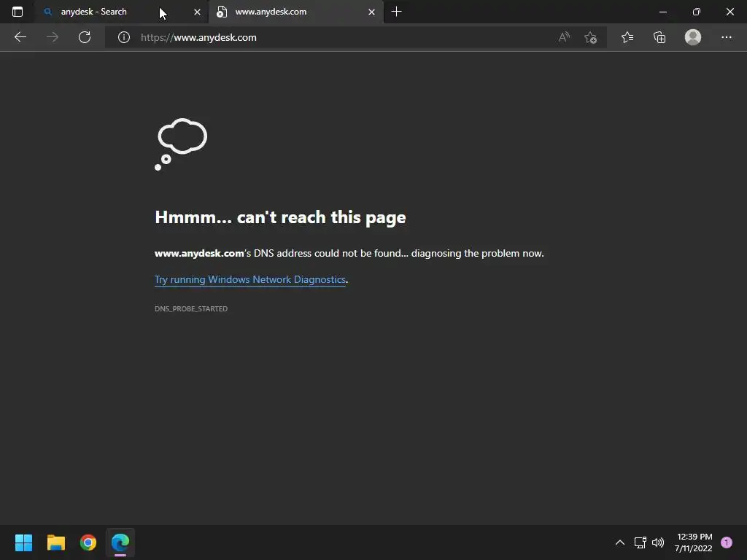747x560 pixels.
Task: Select the www.anydesk.com tab
Action: [295, 12]
